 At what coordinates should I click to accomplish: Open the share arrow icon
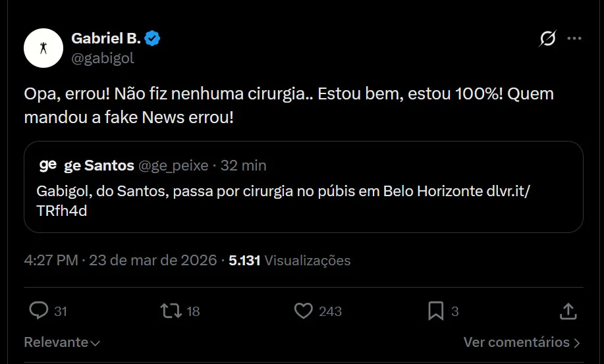pyautogui.click(x=568, y=310)
